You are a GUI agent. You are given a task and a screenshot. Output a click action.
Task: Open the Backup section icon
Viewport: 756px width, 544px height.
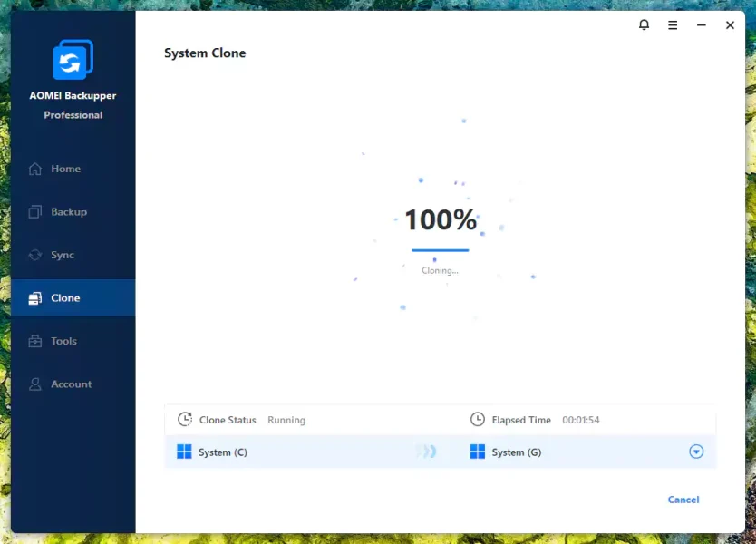pos(37,211)
